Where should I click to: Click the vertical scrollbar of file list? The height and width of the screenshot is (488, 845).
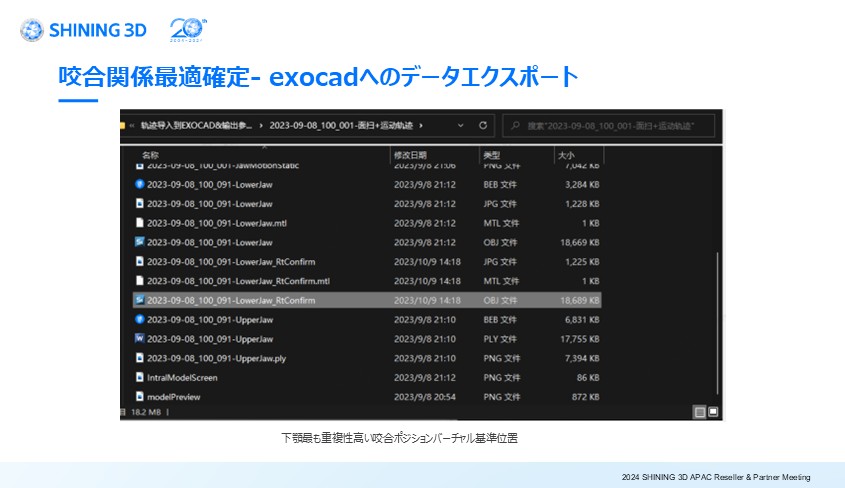tap(717, 323)
